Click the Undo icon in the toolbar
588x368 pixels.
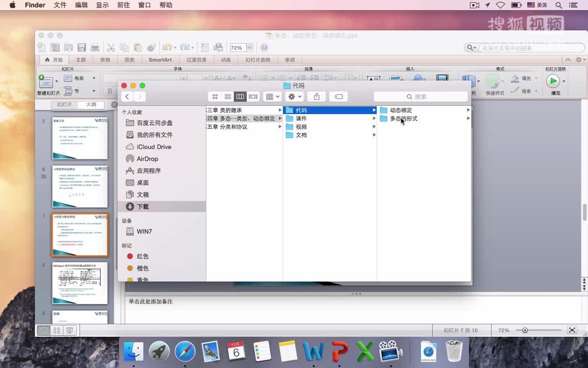[x=166, y=48]
